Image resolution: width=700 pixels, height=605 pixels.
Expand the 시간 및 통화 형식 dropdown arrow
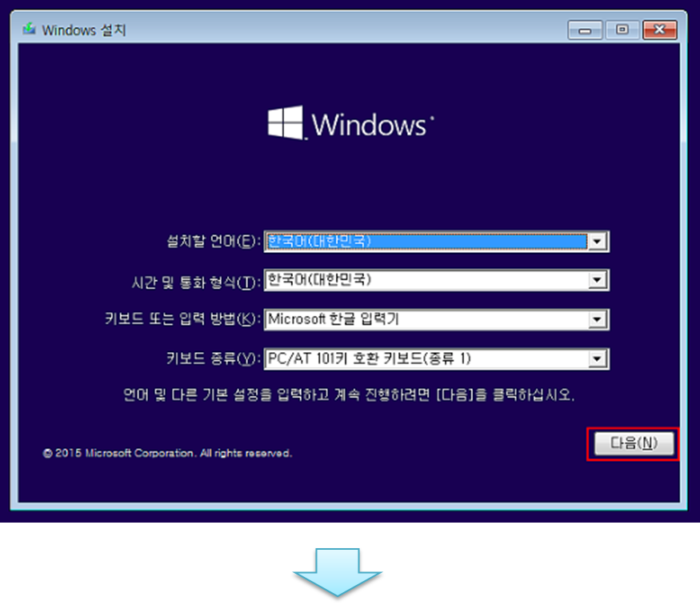(x=598, y=280)
